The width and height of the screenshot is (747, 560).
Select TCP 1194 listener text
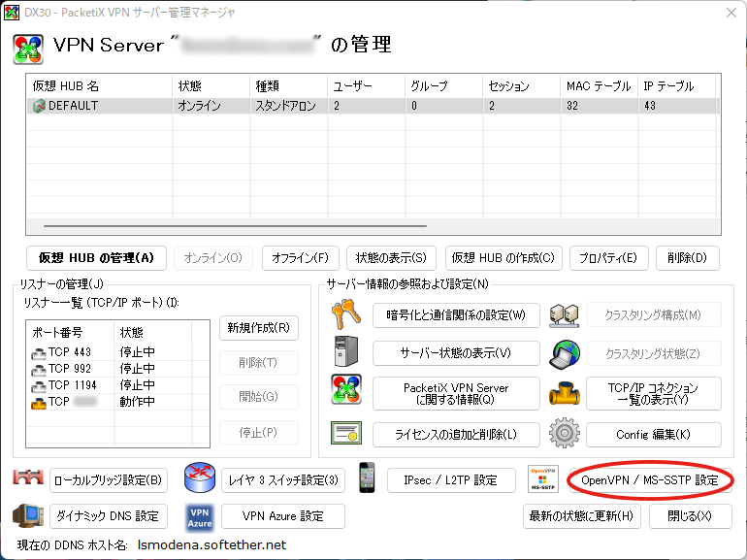coord(73,385)
